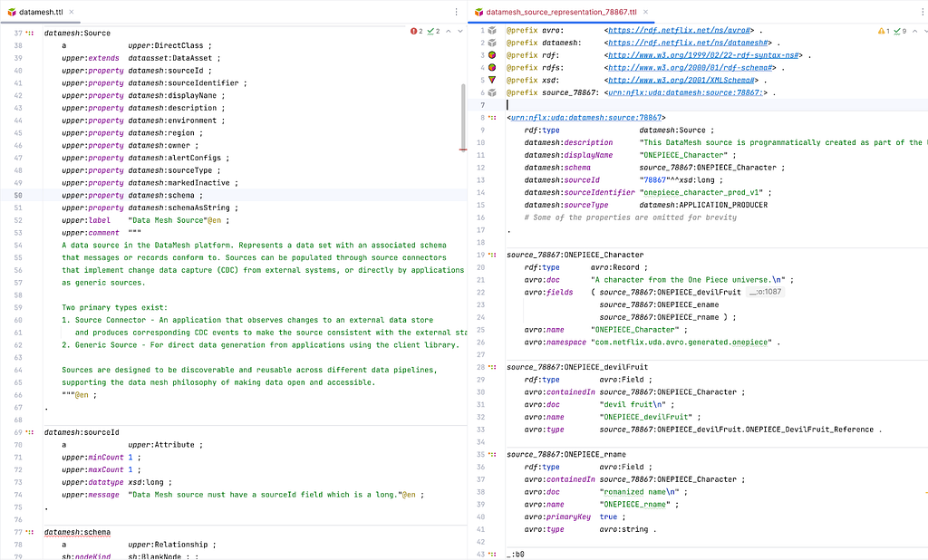This screenshot has width=928, height=560.
Task: Switch to the datamesh_source_representation_78867.ttl tab
Action: [x=562, y=12]
